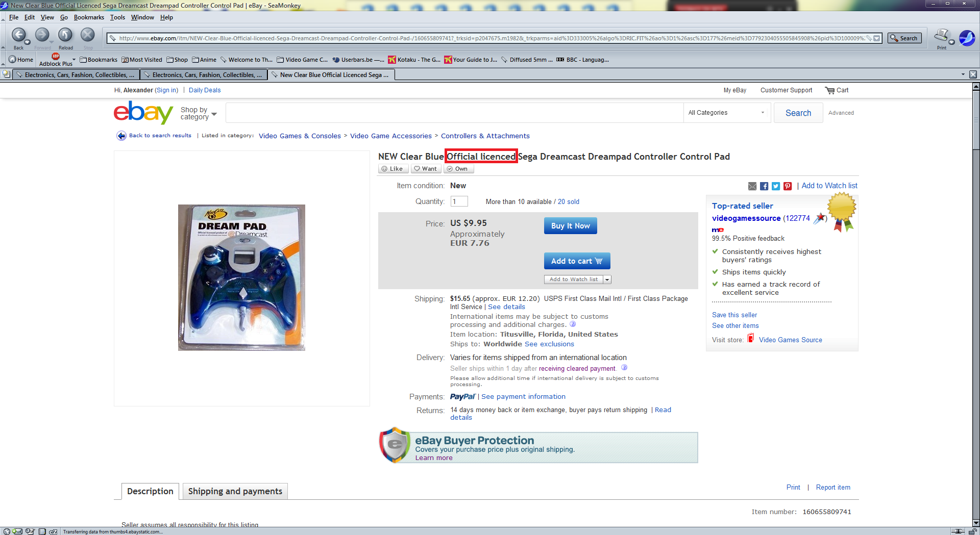The width and height of the screenshot is (980, 535).
Task: Open the eBay Cart icon
Action: 830,90
